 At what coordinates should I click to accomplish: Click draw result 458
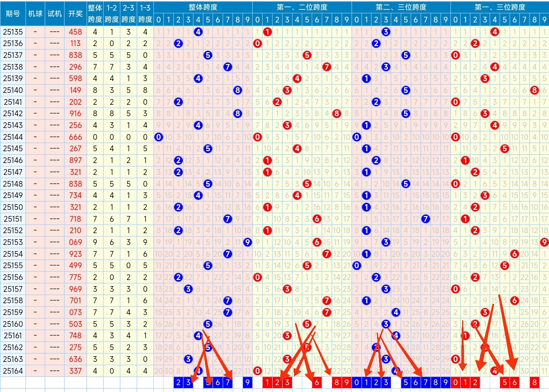click(x=75, y=32)
